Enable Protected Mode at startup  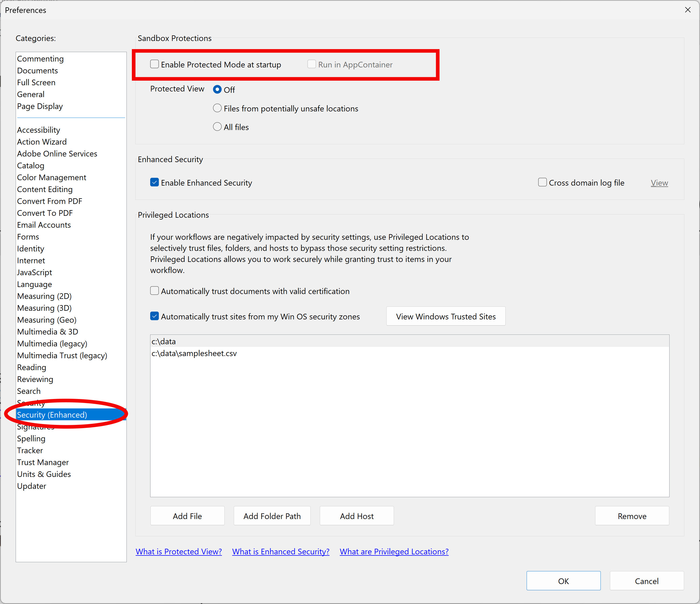pos(155,64)
